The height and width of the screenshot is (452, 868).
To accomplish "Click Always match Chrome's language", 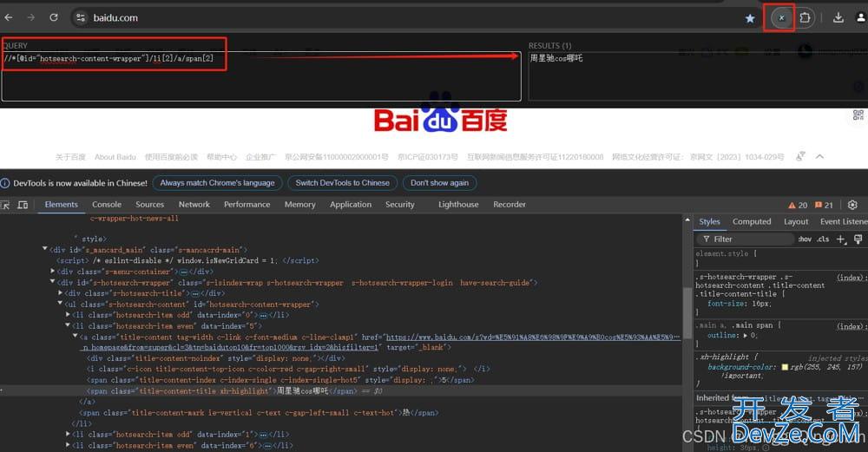I will point(217,183).
